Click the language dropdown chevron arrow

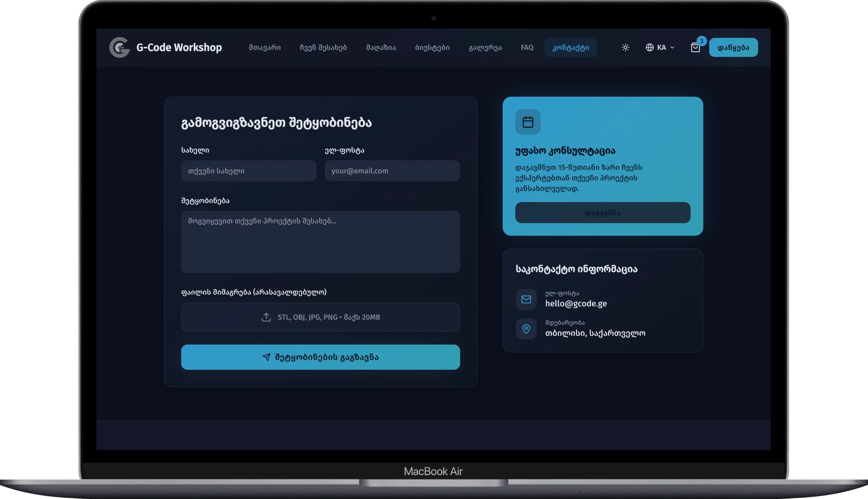point(672,47)
